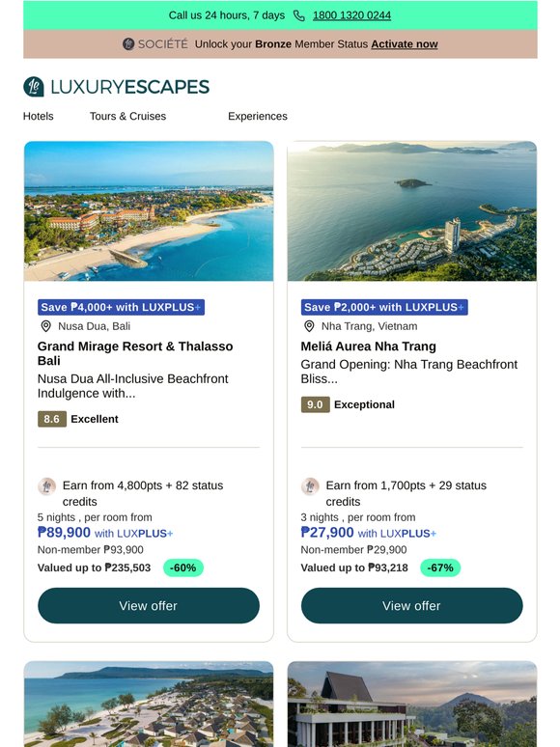Click the points icon beside Earn from 4,800pts
The width and height of the screenshot is (560, 747).
[x=46, y=486]
